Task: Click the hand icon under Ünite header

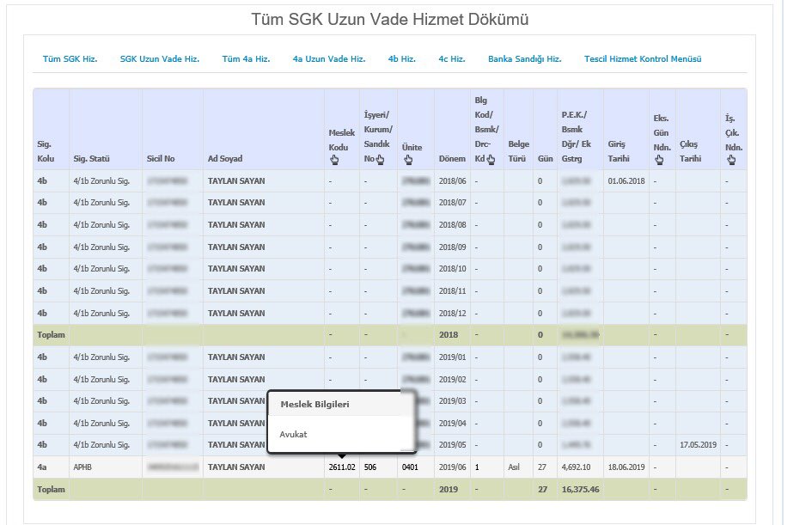Action: click(407, 159)
